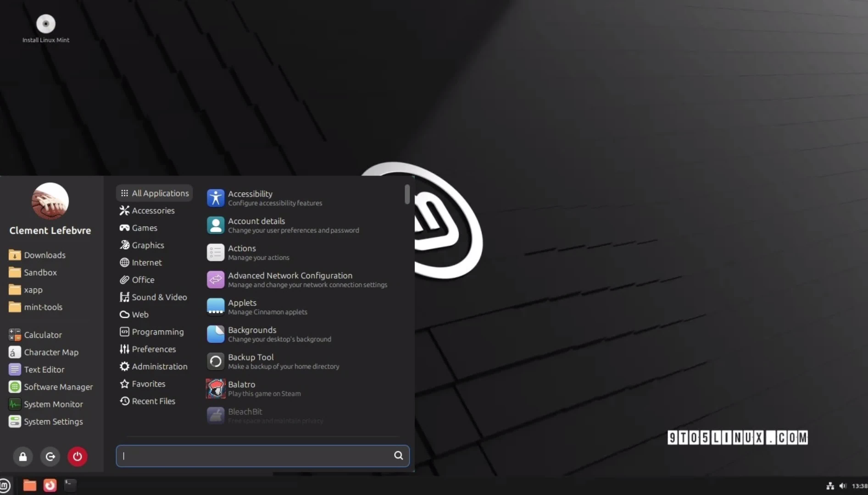The width and height of the screenshot is (868, 495).
Task: Open Software Manager from the sidebar
Action: (58, 387)
